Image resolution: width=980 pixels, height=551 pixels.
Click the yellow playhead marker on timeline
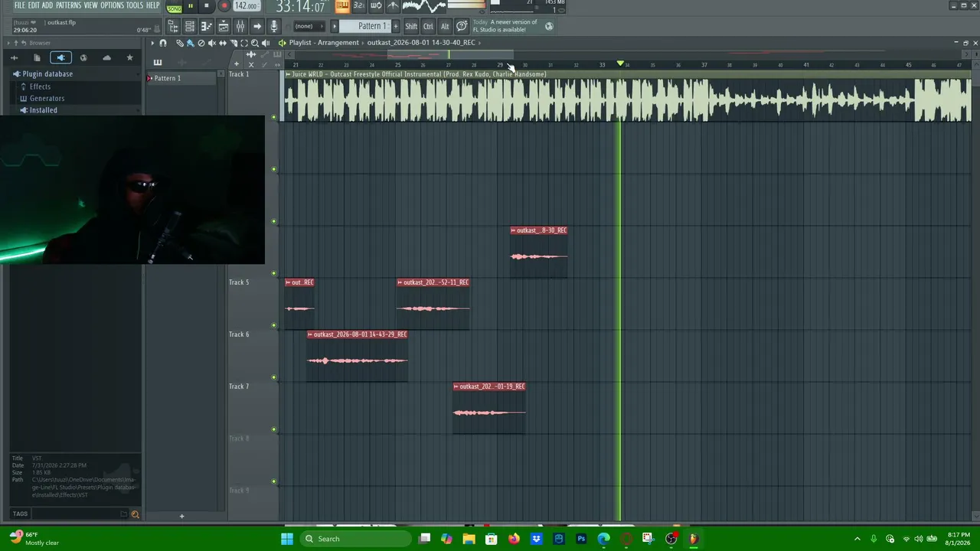(620, 64)
